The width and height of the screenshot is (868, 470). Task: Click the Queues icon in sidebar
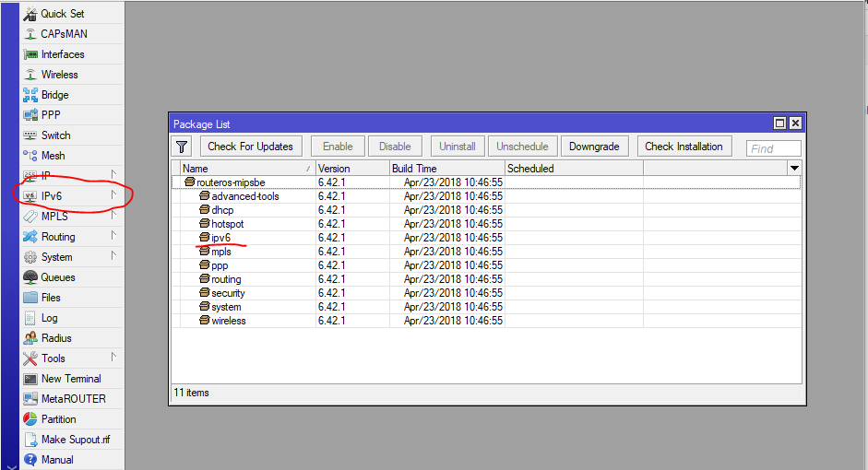click(x=30, y=277)
